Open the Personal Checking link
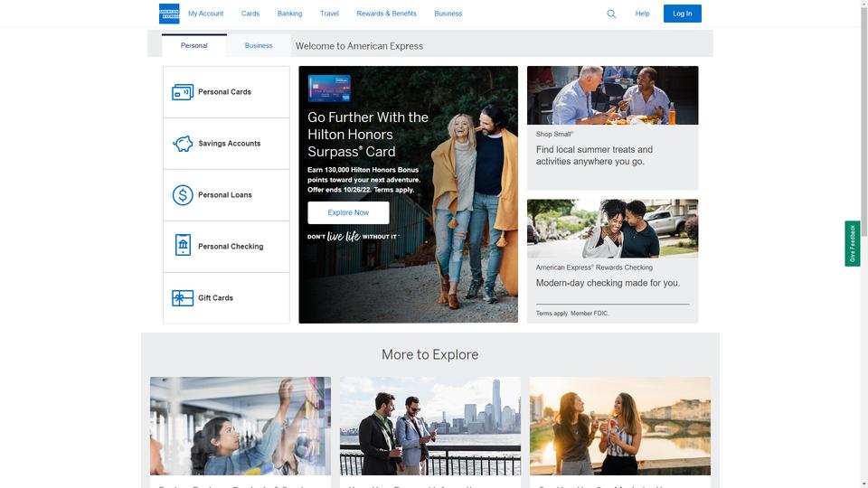868x488 pixels. pyautogui.click(x=226, y=246)
